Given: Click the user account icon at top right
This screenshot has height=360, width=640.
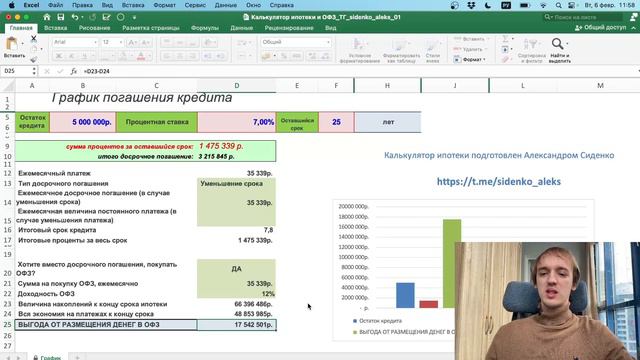Looking at the screenshot, I should (633, 17).
